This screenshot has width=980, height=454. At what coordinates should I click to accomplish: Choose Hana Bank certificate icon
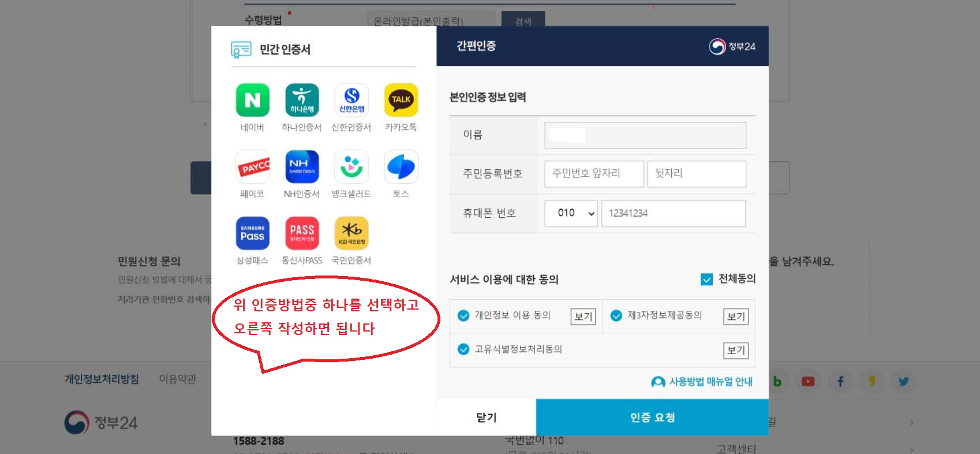tap(302, 100)
